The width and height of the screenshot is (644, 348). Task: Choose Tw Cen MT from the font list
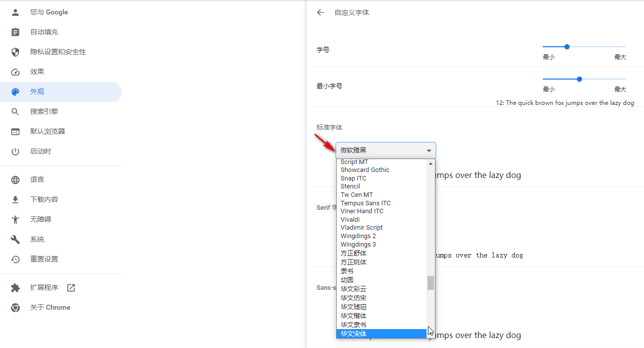381,195
